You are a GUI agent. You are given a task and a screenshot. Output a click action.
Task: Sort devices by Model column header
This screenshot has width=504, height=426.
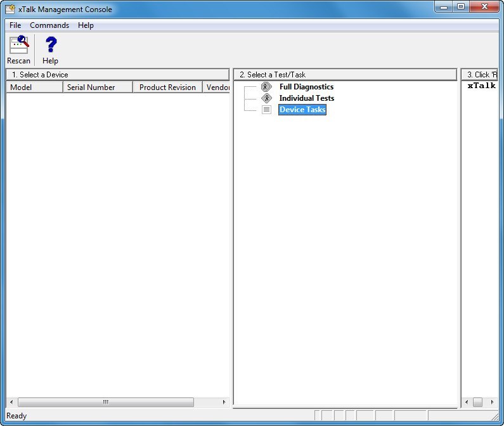[x=34, y=87]
